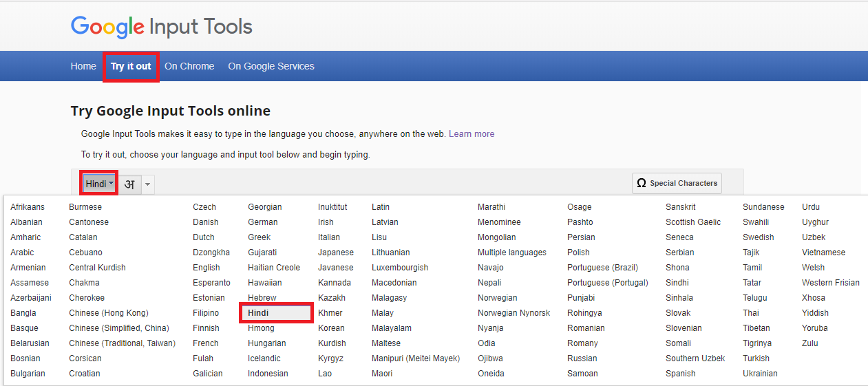Select Georgian language

[x=265, y=206]
